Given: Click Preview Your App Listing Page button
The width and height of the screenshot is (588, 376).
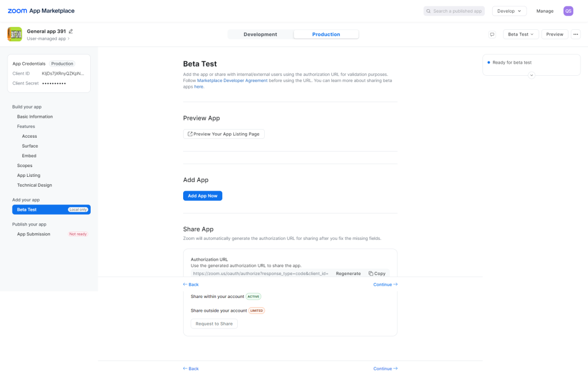Looking at the screenshot, I should click(x=223, y=134).
